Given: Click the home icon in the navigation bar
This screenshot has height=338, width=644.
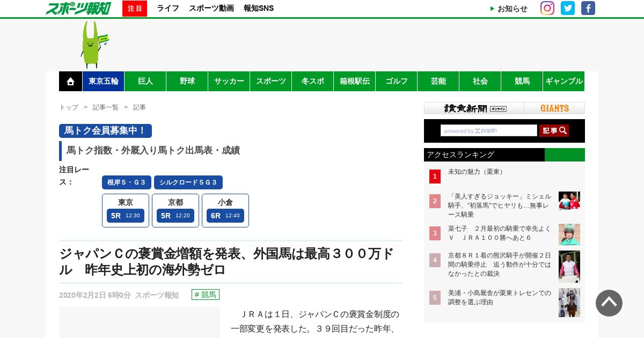Looking at the screenshot, I should point(70,81).
